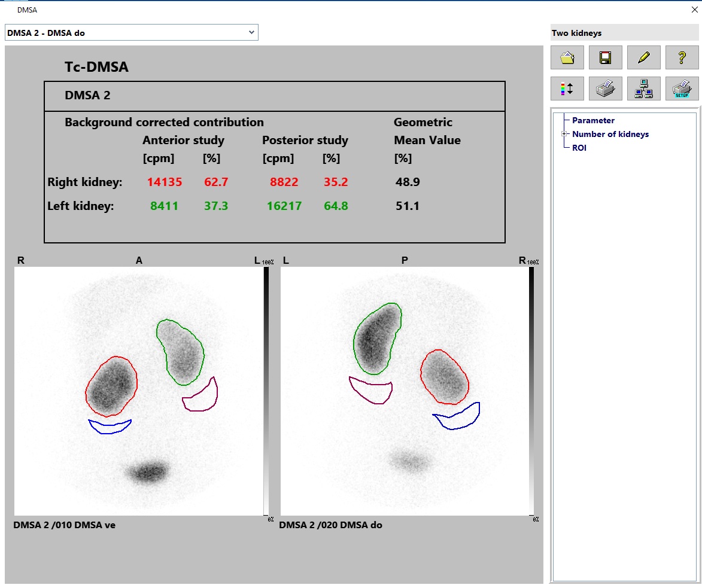Viewport: 702px width, 588px height.
Task: Click the green kidney ROI in posterior image
Action: coord(355,341)
